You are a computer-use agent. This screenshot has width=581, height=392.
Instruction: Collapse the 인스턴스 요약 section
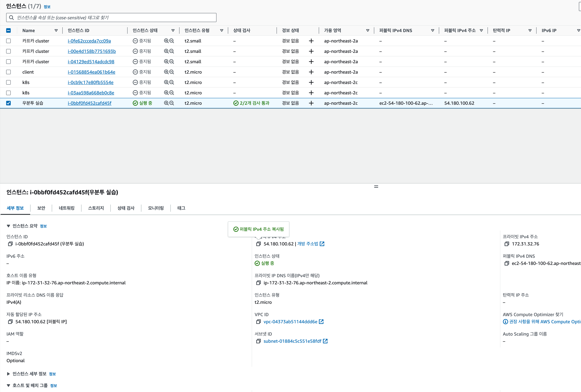tap(8, 226)
